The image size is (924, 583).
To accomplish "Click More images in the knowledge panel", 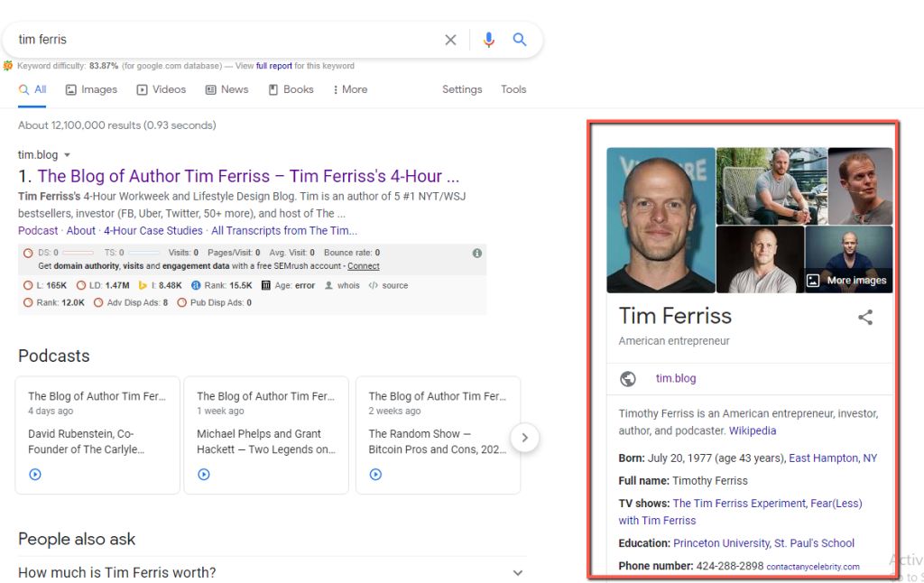I will [846, 281].
